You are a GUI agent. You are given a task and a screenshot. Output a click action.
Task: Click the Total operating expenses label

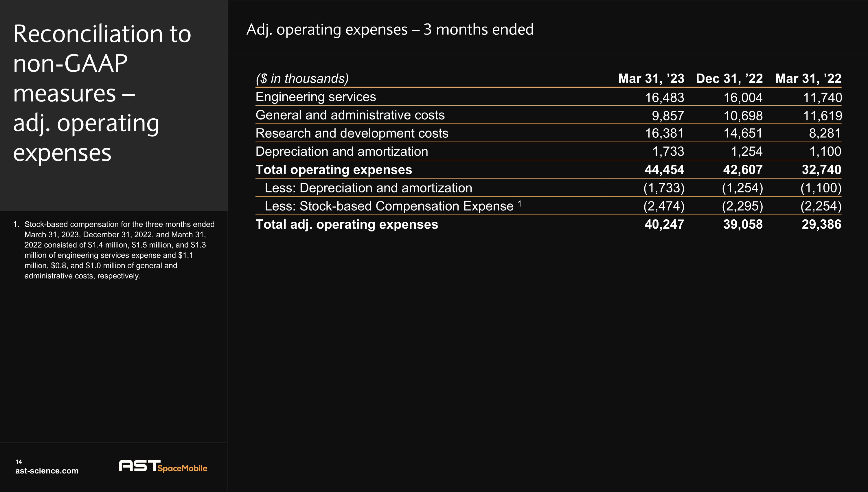point(333,170)
